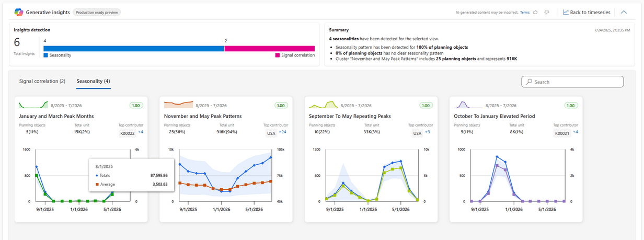Click 15K(2%) total unit value
644x240 pixels.
83,131
